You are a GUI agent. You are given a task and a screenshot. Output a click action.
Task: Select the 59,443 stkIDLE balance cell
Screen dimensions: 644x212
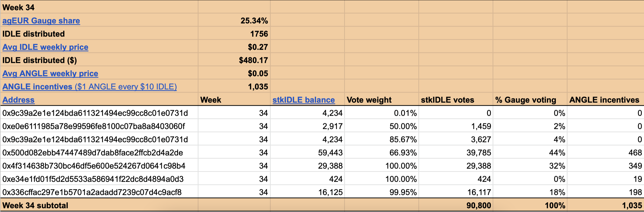tap(308, 153)
